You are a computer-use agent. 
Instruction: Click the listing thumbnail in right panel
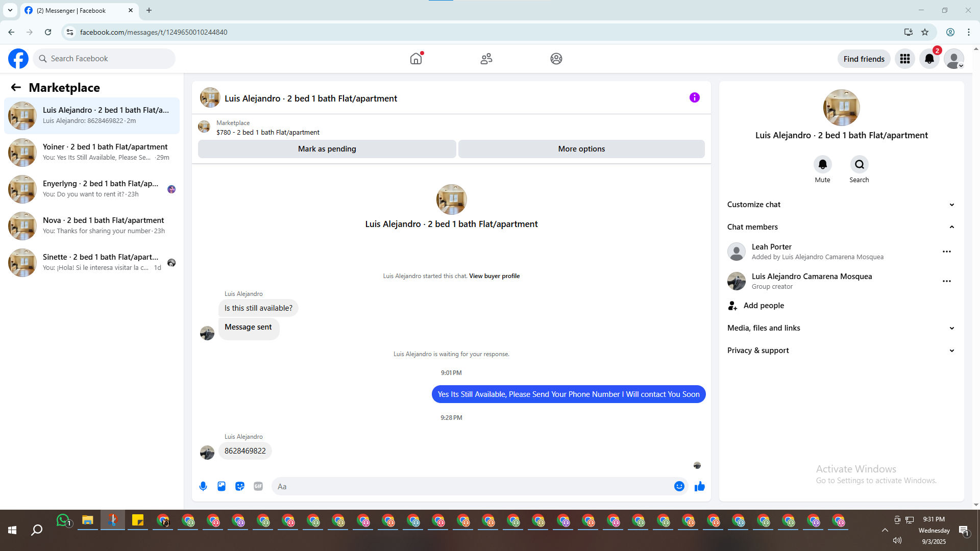842,108
